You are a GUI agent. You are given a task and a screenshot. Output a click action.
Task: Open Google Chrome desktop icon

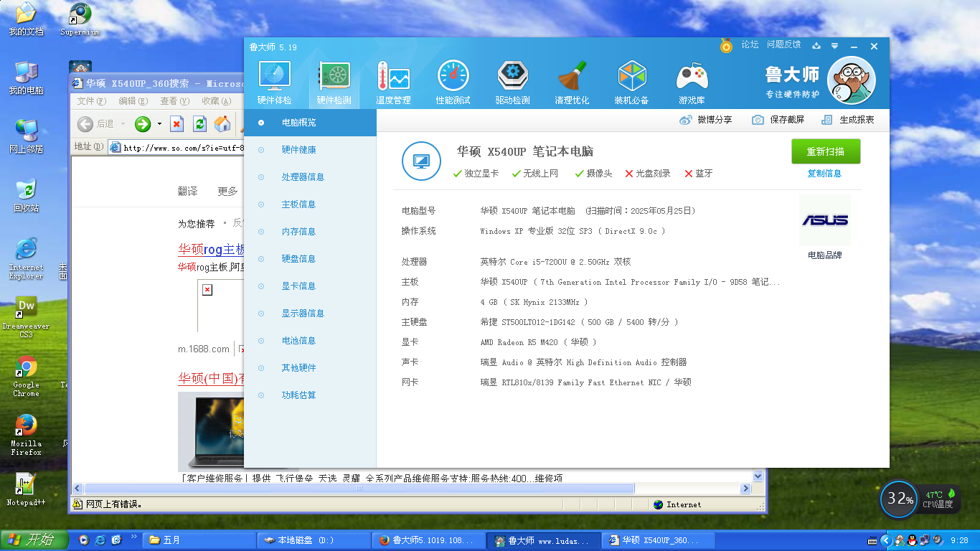click(x=26, y=376)
